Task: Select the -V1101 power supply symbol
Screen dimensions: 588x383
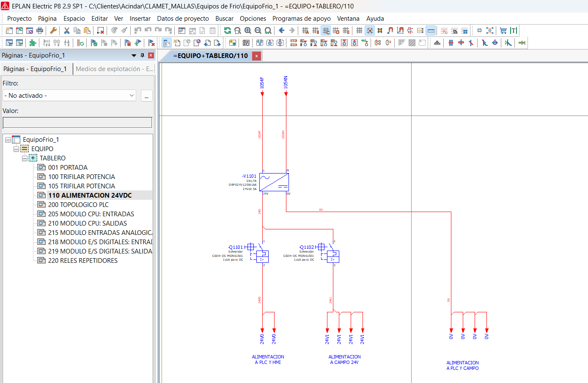Action: [274, 182]
